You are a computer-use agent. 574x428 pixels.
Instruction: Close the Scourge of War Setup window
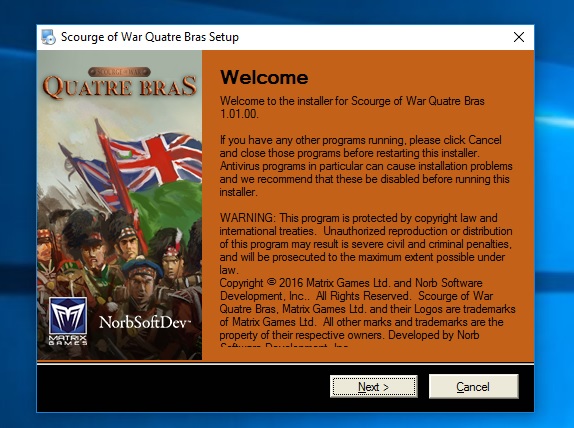[x=519, y=37]
